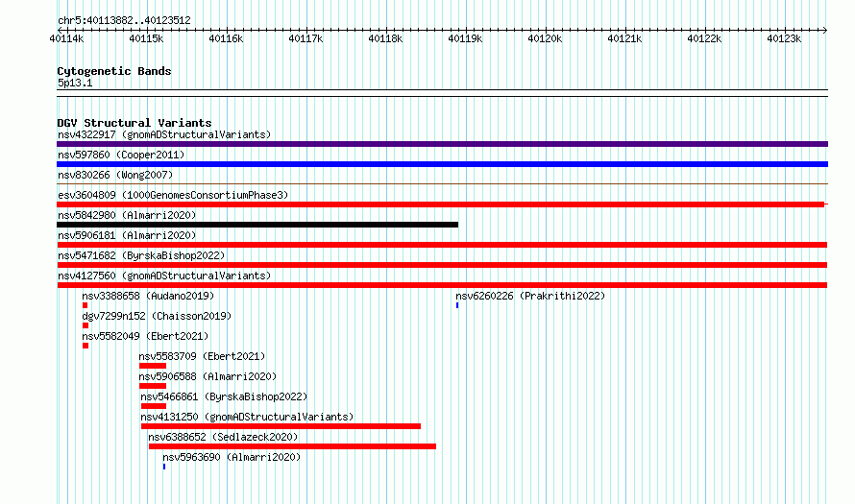The image size is (855, 504).
Task: Open nsv4127560 gnomAD variant label
Action: [x=164, y=276]
